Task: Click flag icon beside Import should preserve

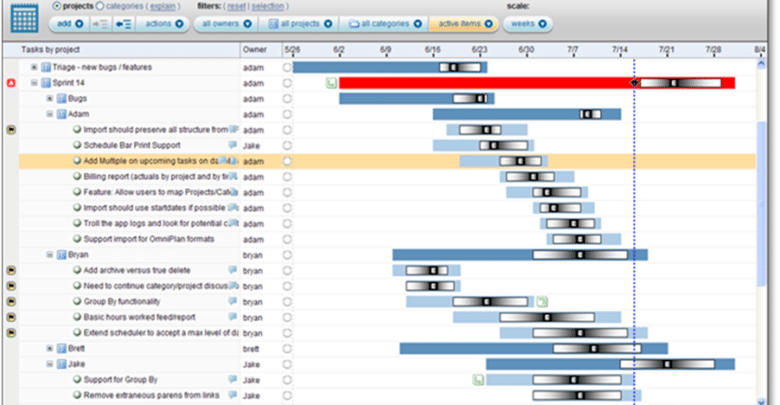Action: (11, 130)
